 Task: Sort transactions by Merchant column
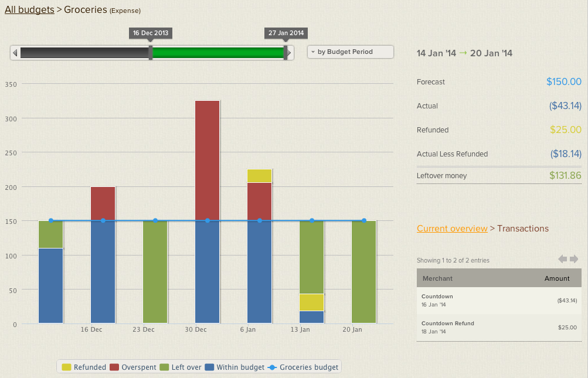[x=437, y=278]
